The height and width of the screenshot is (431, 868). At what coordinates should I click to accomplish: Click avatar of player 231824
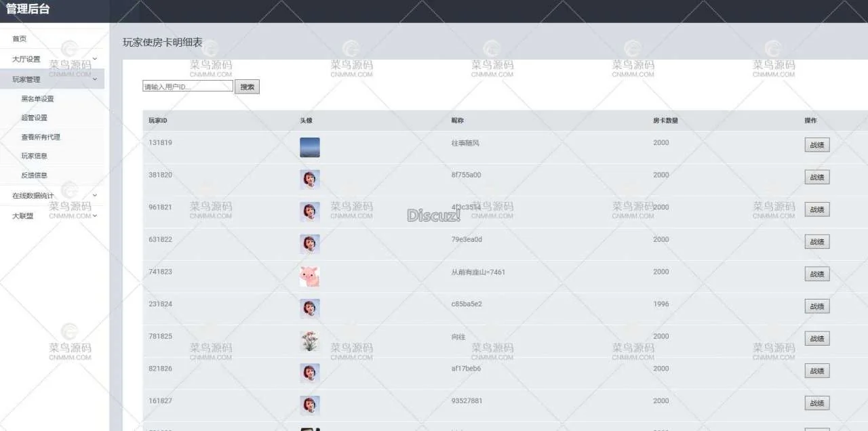click(x=310, y=309)
